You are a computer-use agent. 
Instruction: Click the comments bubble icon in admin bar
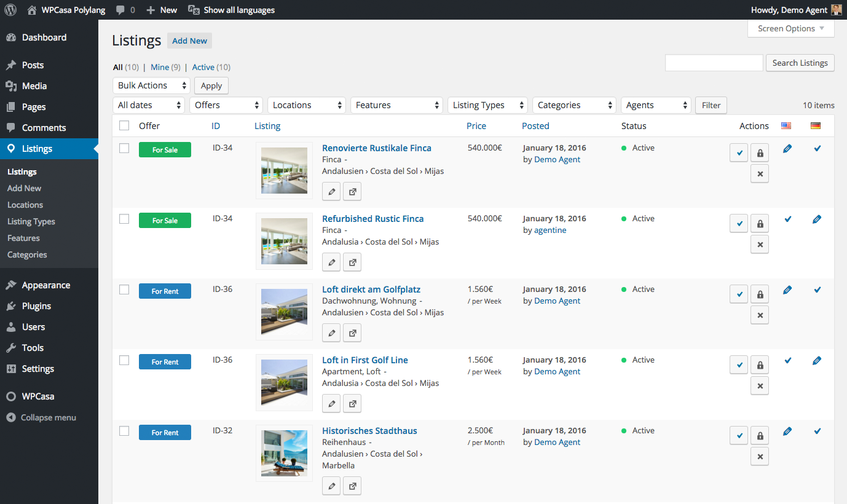coord(120,10)
